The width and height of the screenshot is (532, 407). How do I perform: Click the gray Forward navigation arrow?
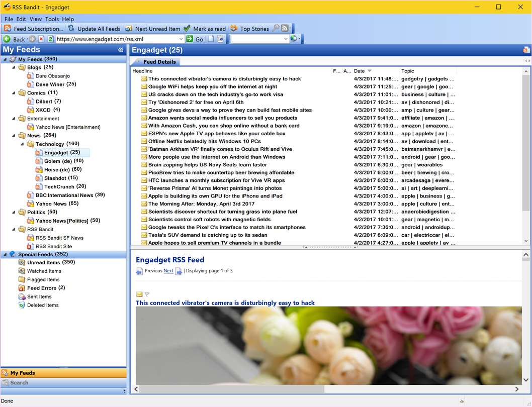(x=32, y=39)
